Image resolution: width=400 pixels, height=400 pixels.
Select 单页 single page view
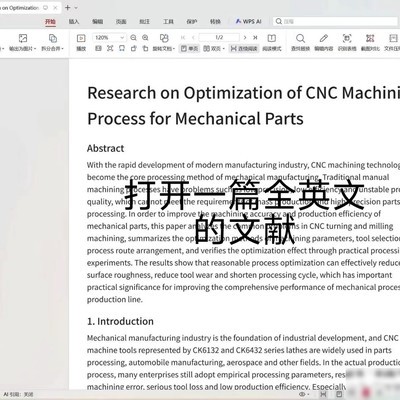click(189, 49)
